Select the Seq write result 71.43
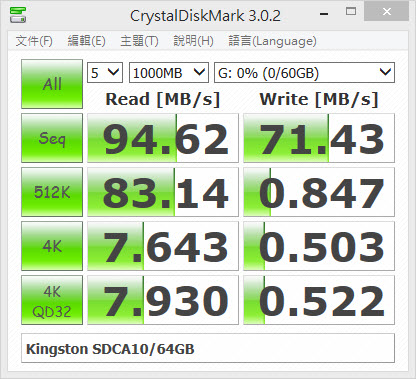 point(319,138)
